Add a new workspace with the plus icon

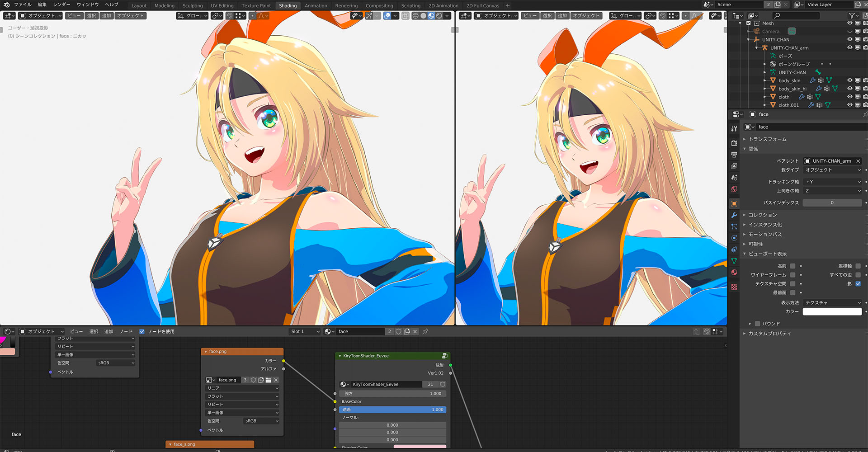click(508, 5)
